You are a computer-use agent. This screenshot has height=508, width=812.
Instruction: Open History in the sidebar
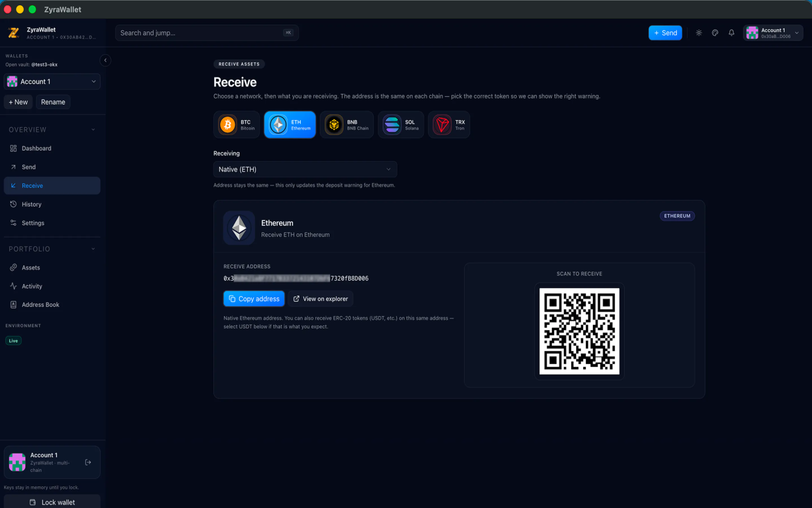52,204
